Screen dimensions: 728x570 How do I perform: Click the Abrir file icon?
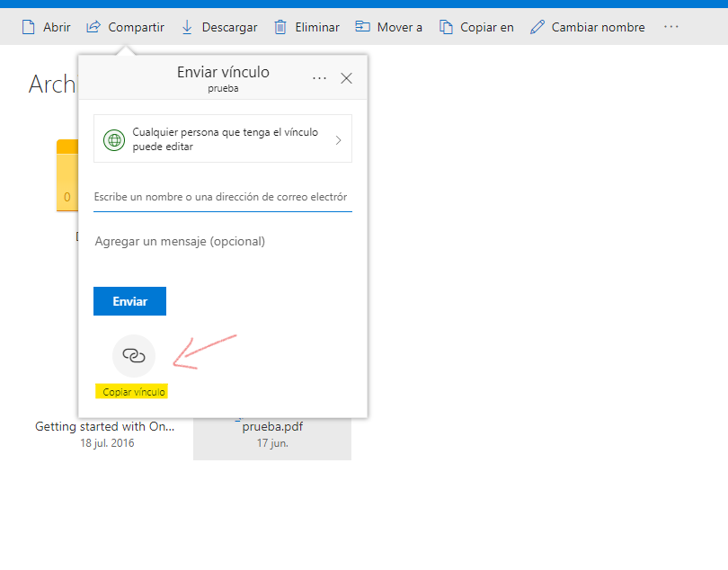pyautogui.click(x=29, y=27)
